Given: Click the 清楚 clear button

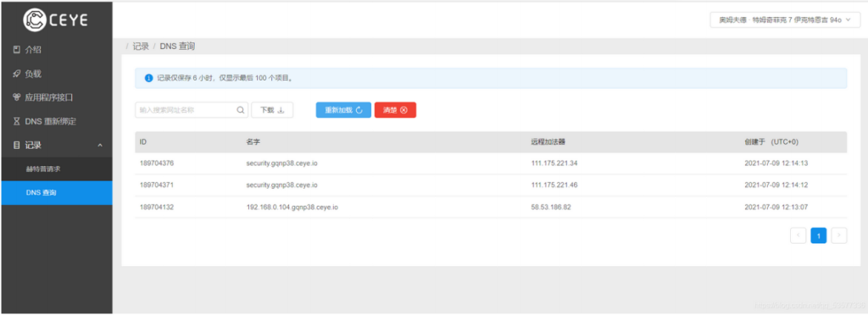Looking at the screenshot, I should click(395, 110).
